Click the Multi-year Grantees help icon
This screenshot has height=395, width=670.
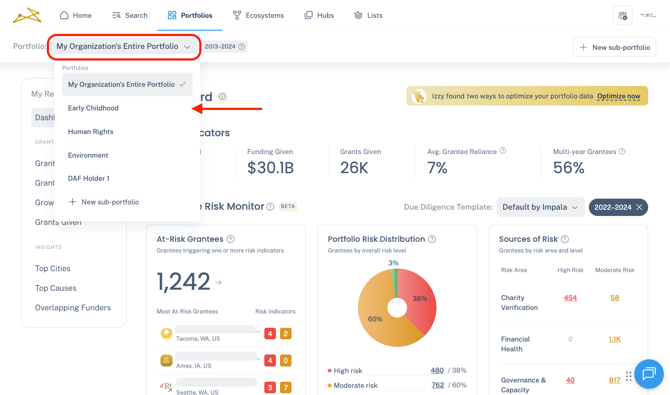coord(622,151)
